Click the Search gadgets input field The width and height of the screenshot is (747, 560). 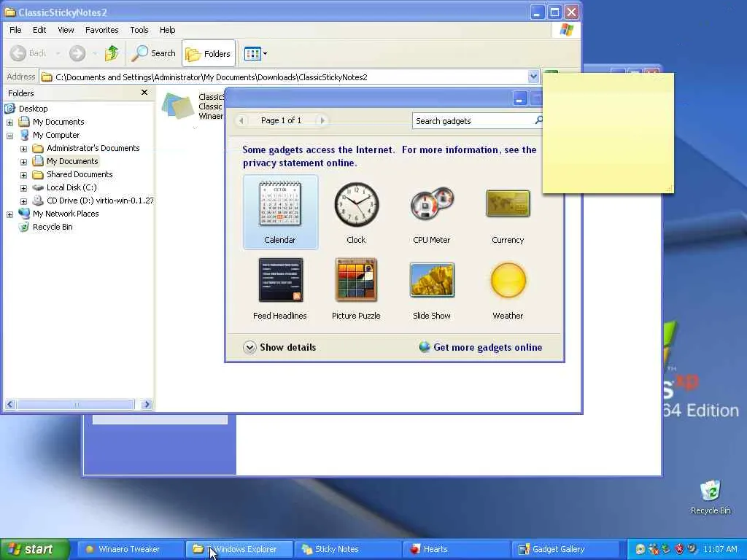(x=473, y=120)
